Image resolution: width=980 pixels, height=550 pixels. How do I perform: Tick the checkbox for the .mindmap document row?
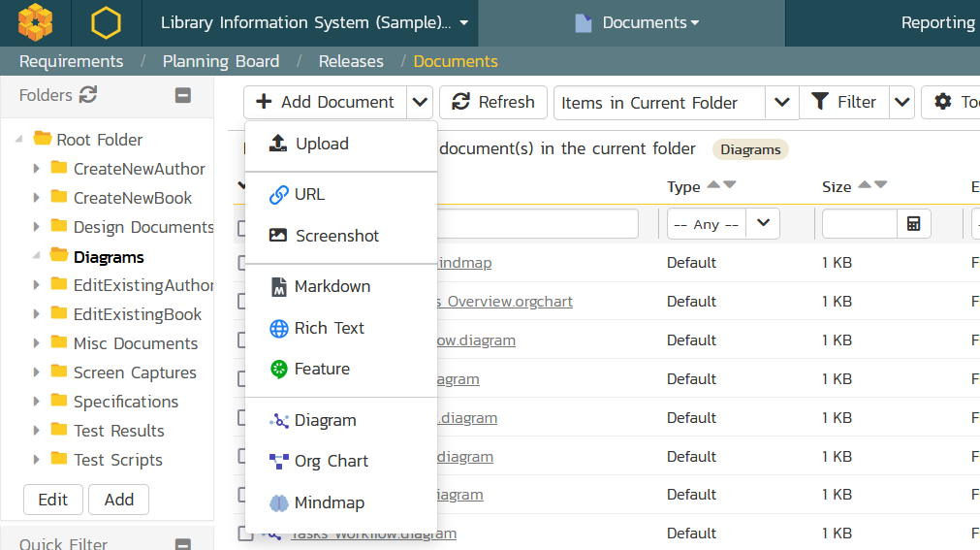pyautogui.click(x=239, y=263)
